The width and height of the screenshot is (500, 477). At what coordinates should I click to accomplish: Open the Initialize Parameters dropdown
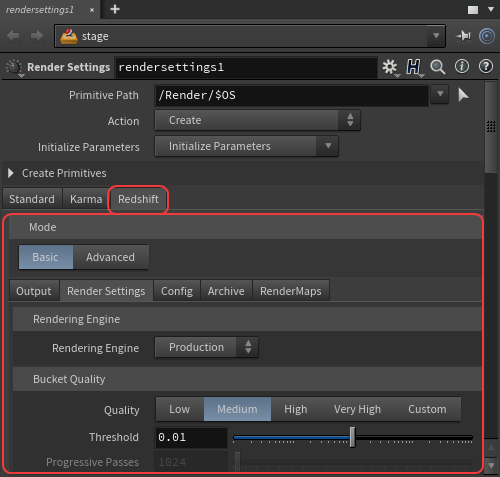click(247, 146)
